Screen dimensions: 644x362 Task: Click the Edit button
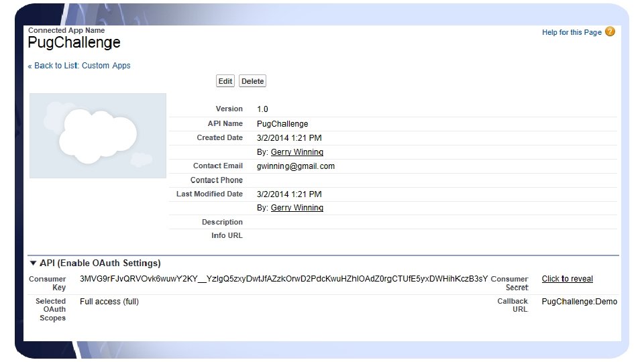coord(225,81)
